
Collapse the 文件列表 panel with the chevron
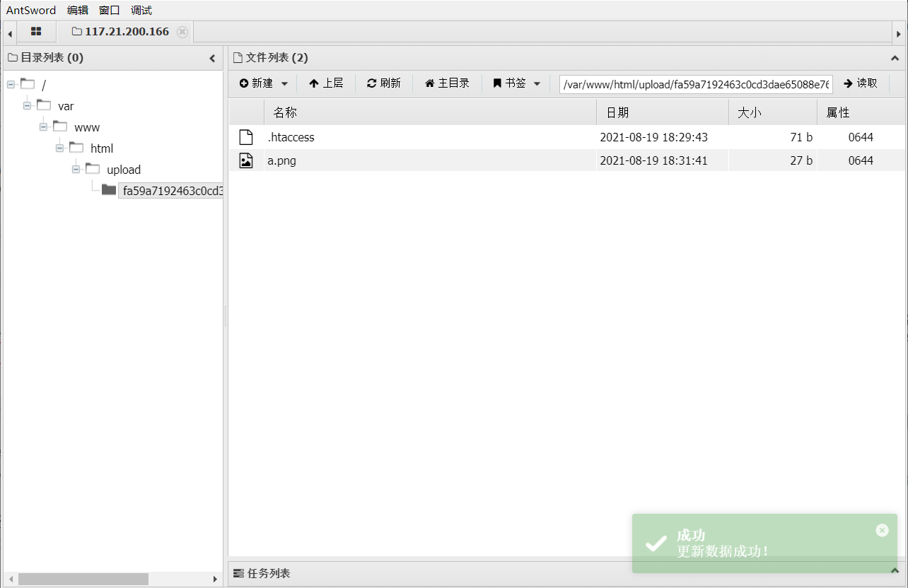pos(895,59)
